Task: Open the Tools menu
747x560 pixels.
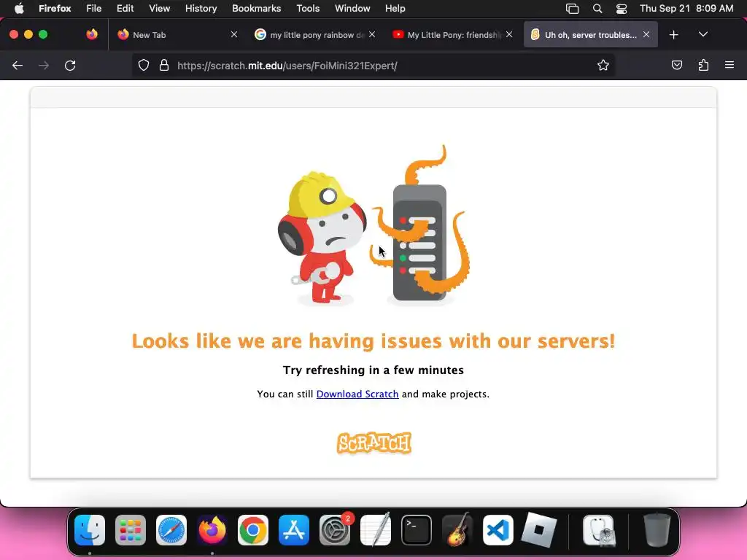Action: pyautogui.click(x=309, y=9)
